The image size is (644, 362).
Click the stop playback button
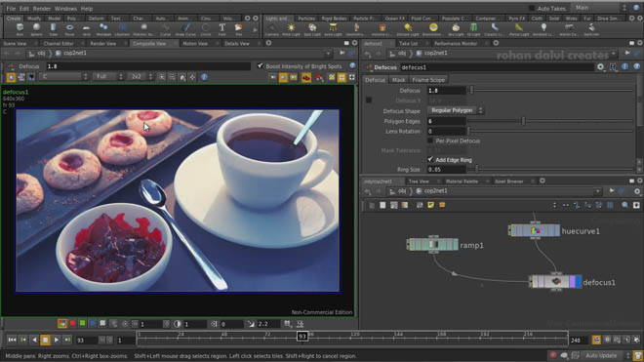[45, 340]
